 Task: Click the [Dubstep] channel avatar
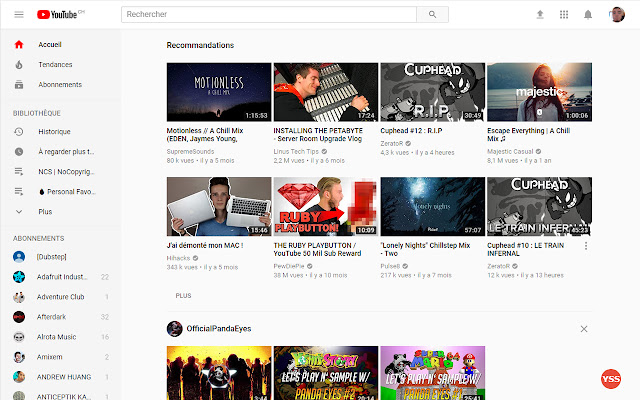19,256
